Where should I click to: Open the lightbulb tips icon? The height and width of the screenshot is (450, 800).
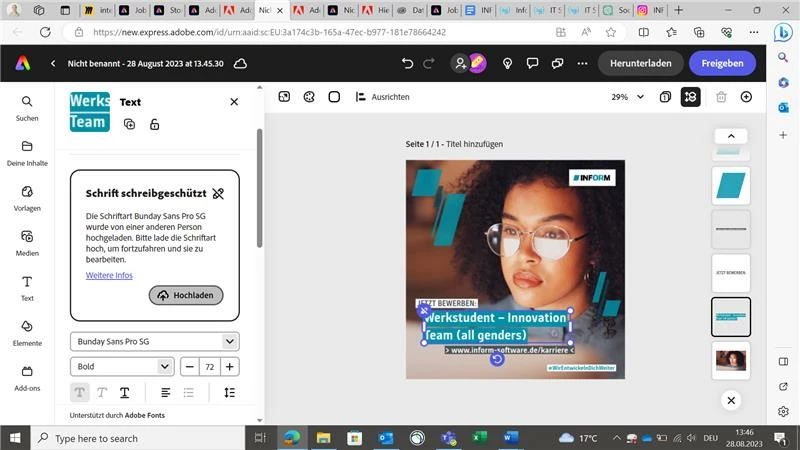click(x=507, y=63)
